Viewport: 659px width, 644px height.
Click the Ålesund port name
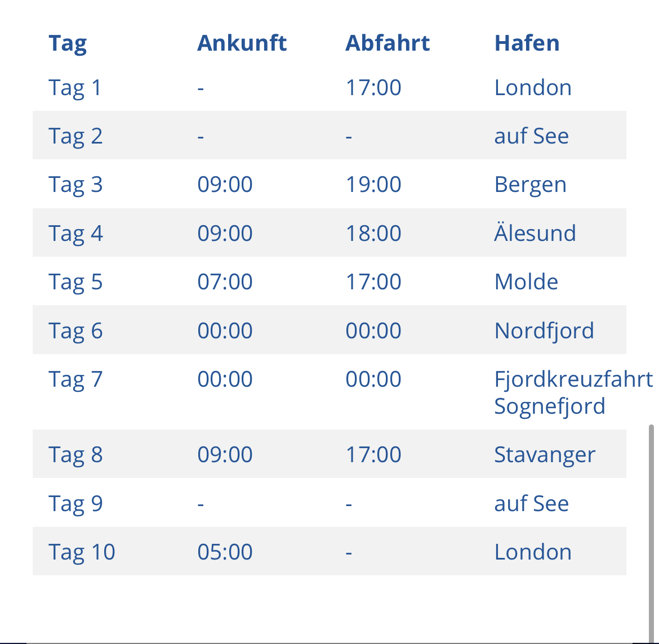pyautogui.click(x=535, y=233)
